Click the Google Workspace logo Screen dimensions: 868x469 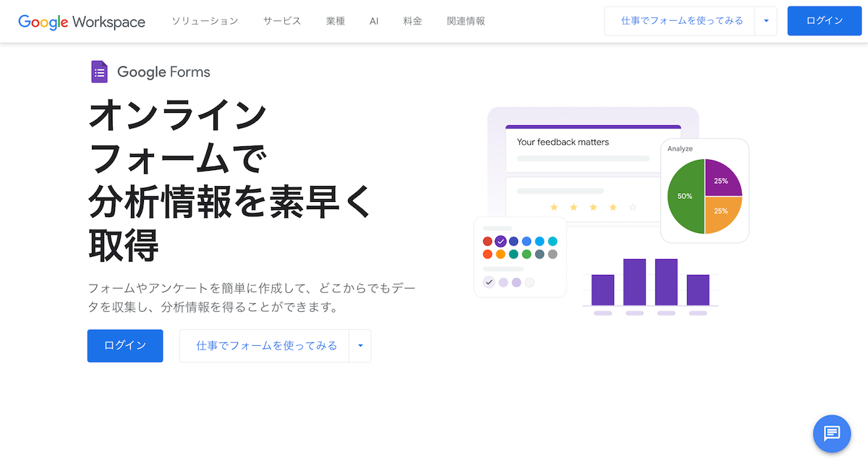82,21
